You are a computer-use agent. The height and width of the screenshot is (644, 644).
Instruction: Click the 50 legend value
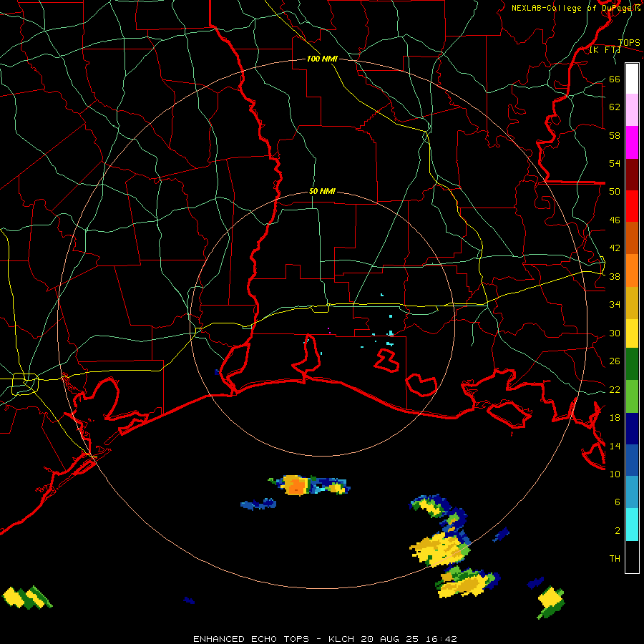(615, 192)
